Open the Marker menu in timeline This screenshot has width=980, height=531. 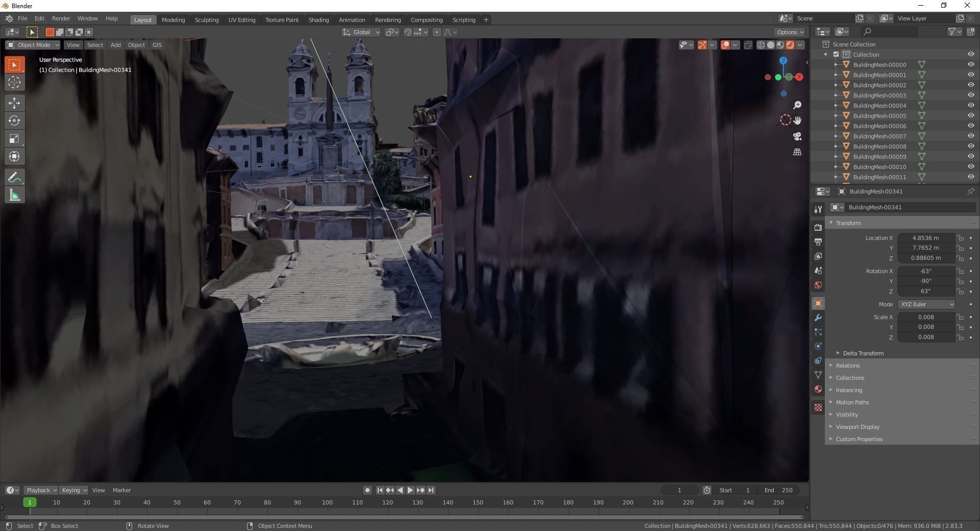pos(121,490)
